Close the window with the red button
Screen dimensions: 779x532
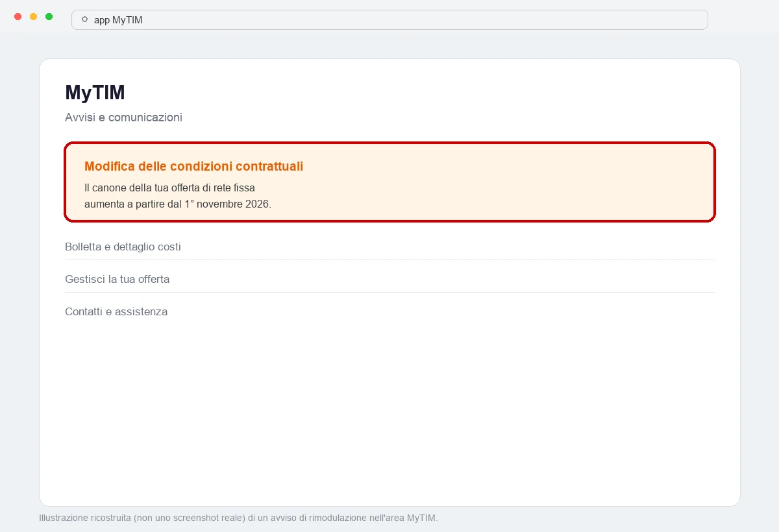[x=18, y=16]
